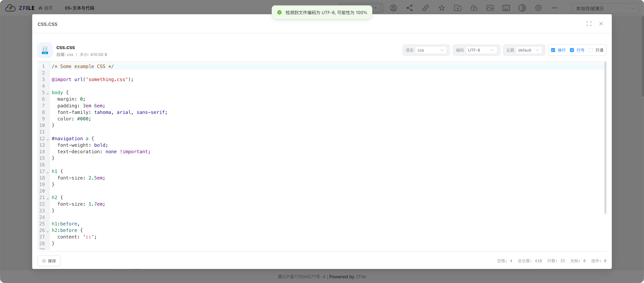This screenshot has height=283, width=644.
Task: Click the new folder icon
Action: pyautogui.click(x=458, y=8)
